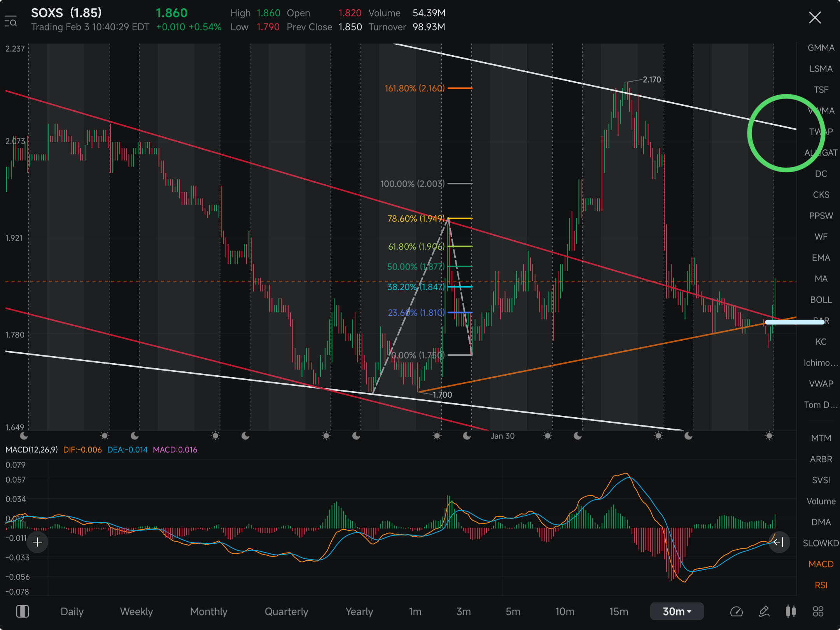
Task: Tap the plus zoom button on MACD panel
Action: pos(37,542)
